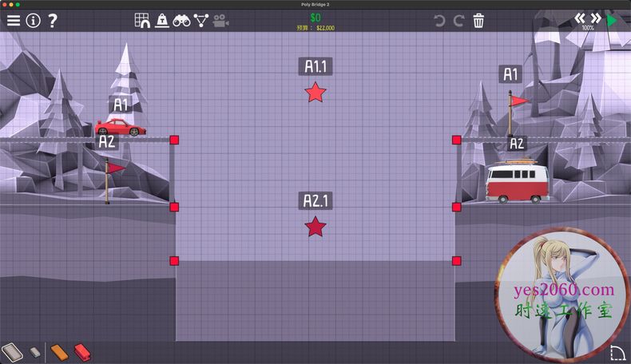Viewport: 631px width, 364px height.
Task: Open the level info panel
Action: tap(33, 21)
